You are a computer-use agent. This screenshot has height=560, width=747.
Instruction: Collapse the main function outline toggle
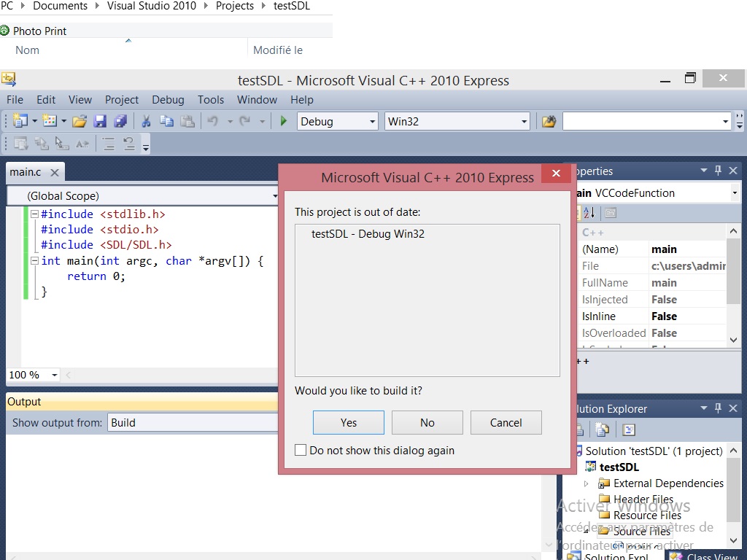(34, 261)
